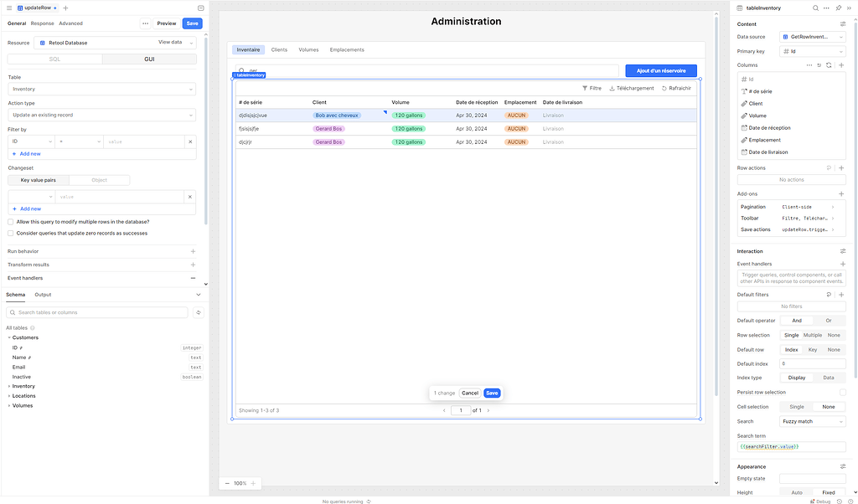Click the 'Ajout d'un réservoir' button
The height and width of the screenshot is (504, 858).
click(661, 70)
